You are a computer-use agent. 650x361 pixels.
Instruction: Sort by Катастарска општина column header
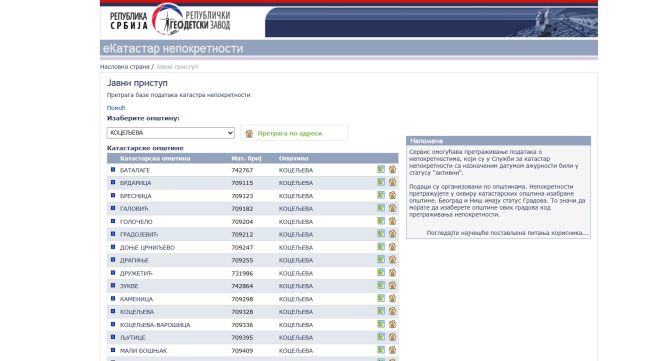pyautogui.click(x=155, y=158)
